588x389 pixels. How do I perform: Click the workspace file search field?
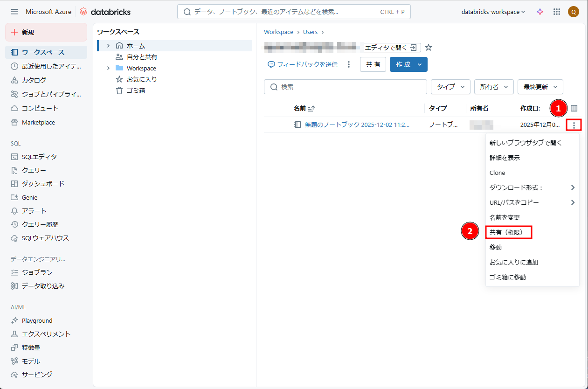click(346, 87)
